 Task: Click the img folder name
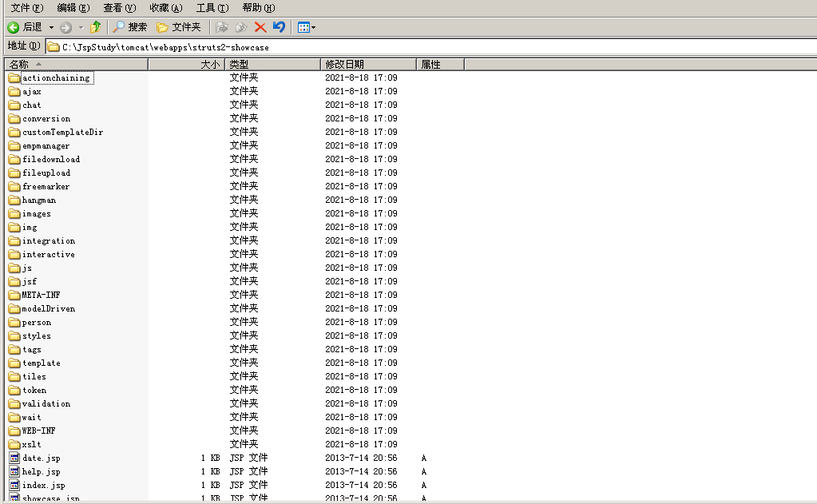click(x=30, y=228)
